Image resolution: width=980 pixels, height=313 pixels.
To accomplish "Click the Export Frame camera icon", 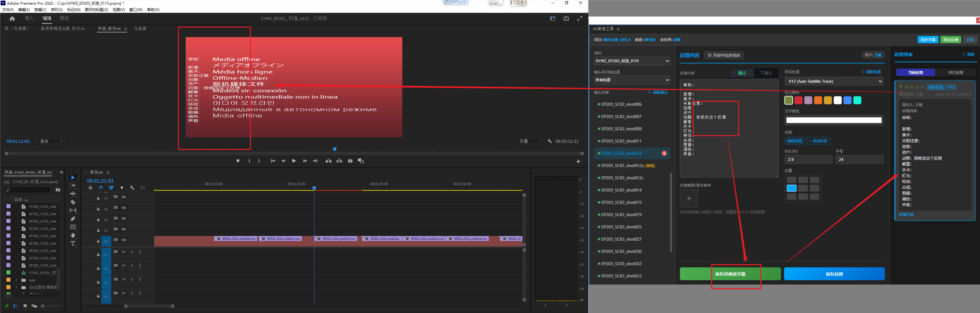I will coord(350,161).
